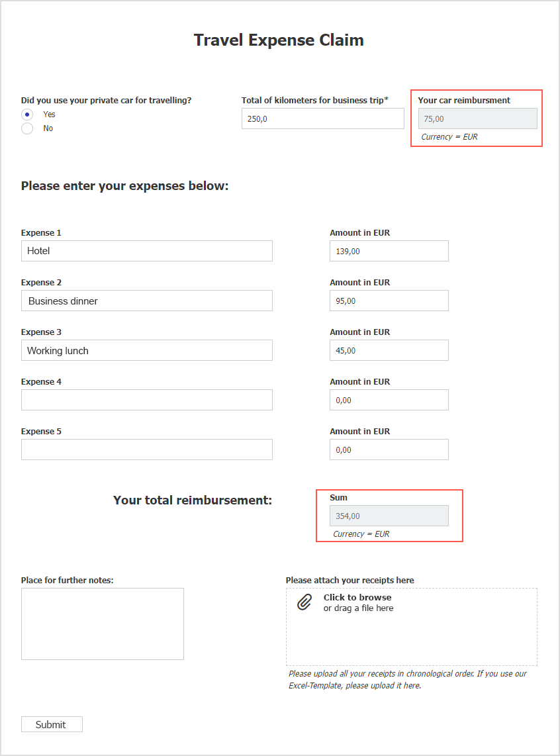
Task: Click the Expense 2 field showing Business dinner
Action: click(x=146, y=301)
